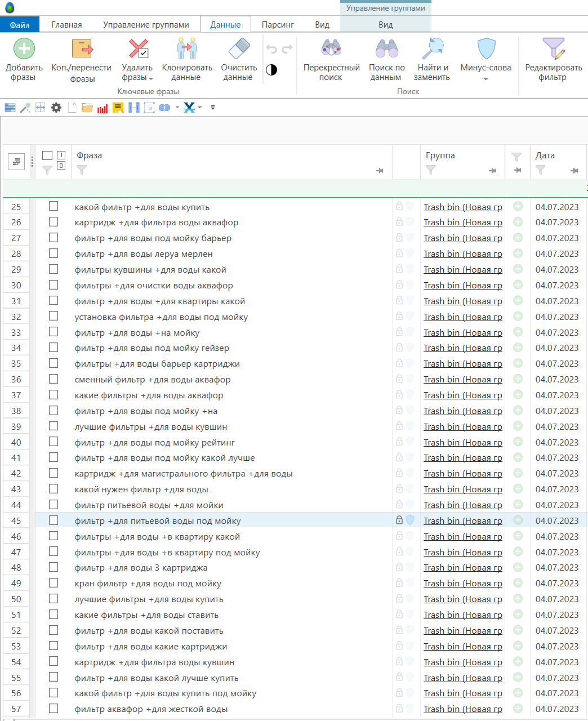Toggle the black-white contrast circle icon
The image size is (588, 721).
coord(271,70)
